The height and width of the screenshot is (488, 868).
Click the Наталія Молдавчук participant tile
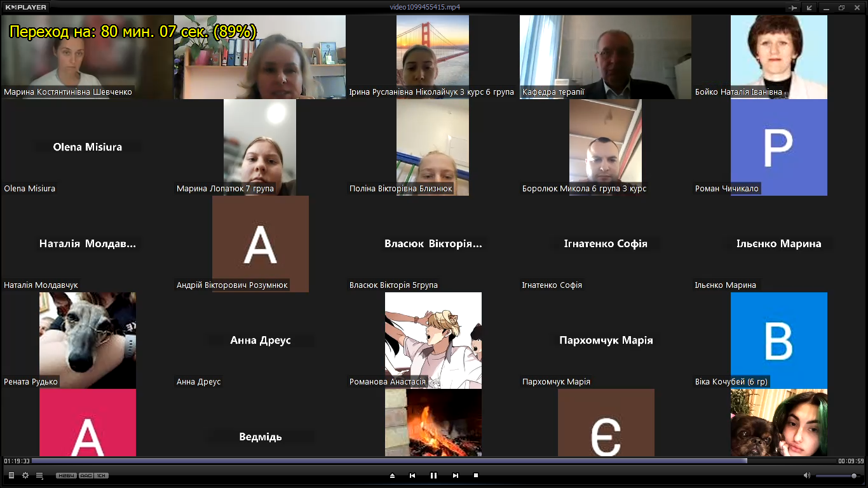click(x=88, y=244)
